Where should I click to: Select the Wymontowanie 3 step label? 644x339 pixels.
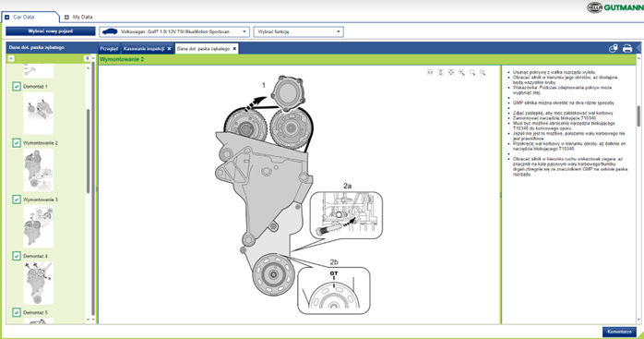[41, 200]
